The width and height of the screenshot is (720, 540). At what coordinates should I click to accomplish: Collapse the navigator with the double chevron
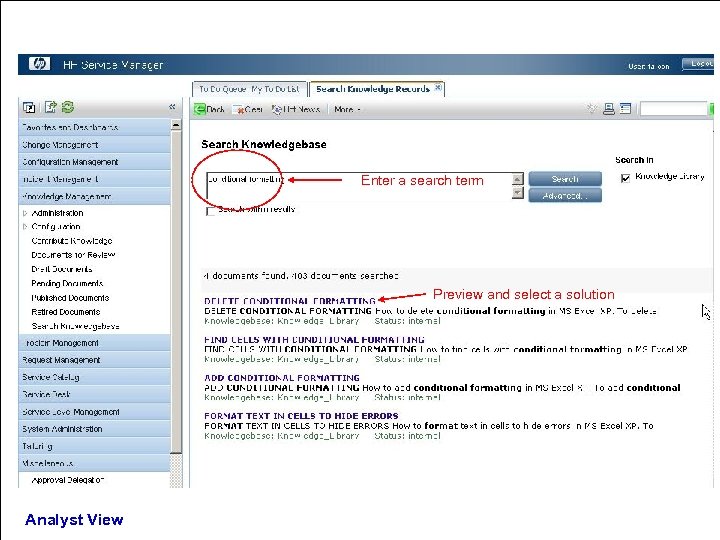[172, 107]
